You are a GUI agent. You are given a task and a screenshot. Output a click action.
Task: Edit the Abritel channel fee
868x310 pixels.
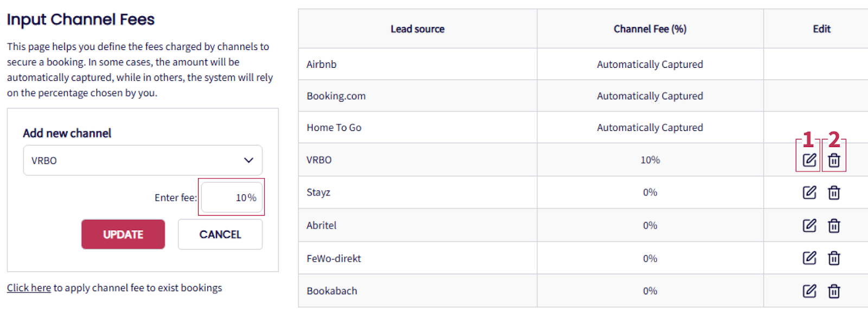[x=809, y=225]
